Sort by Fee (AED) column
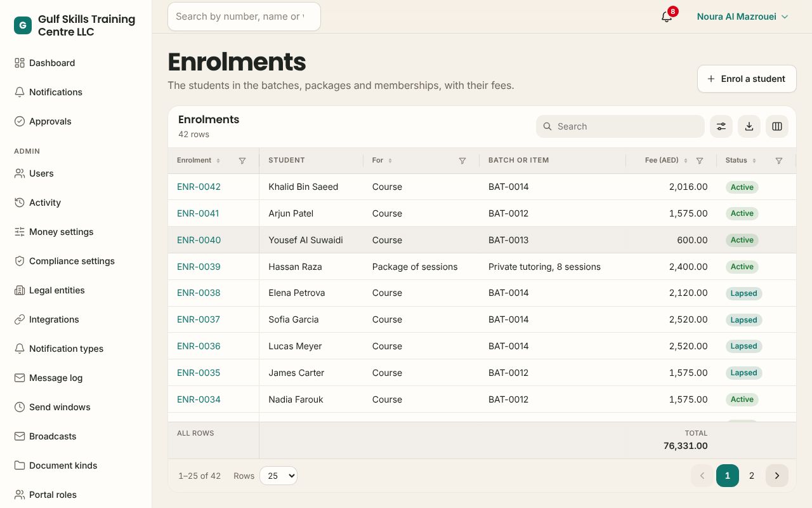Screen dimensions: 812x508 [666, 160]
